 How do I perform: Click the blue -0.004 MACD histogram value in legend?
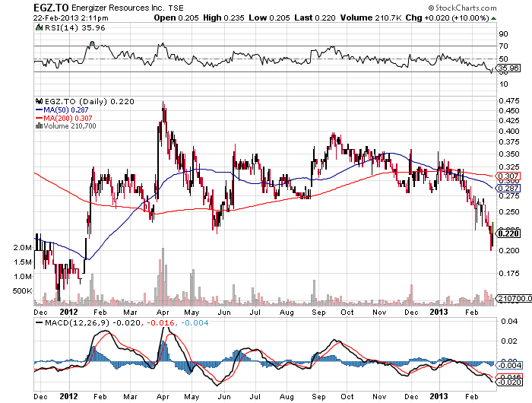click(195, 322)
